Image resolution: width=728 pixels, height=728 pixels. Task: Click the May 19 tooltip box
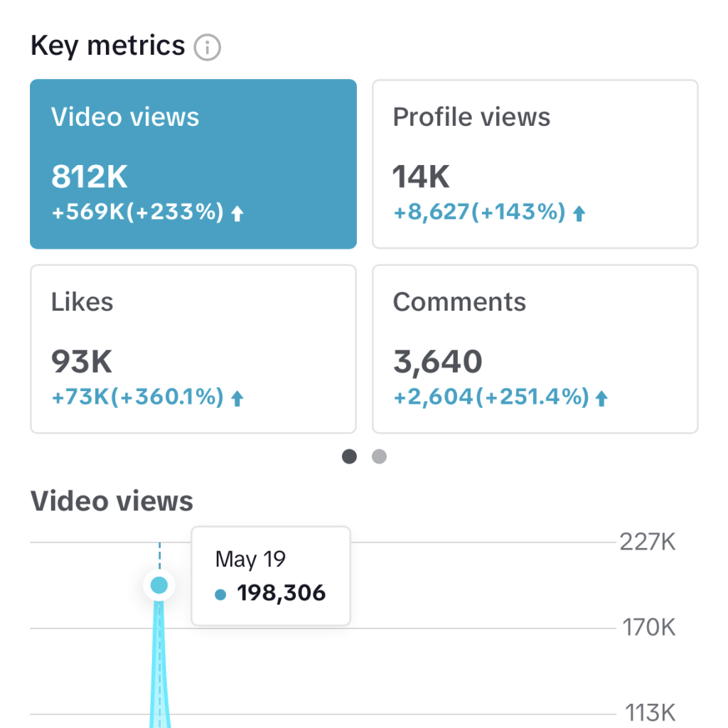[271, 575]
